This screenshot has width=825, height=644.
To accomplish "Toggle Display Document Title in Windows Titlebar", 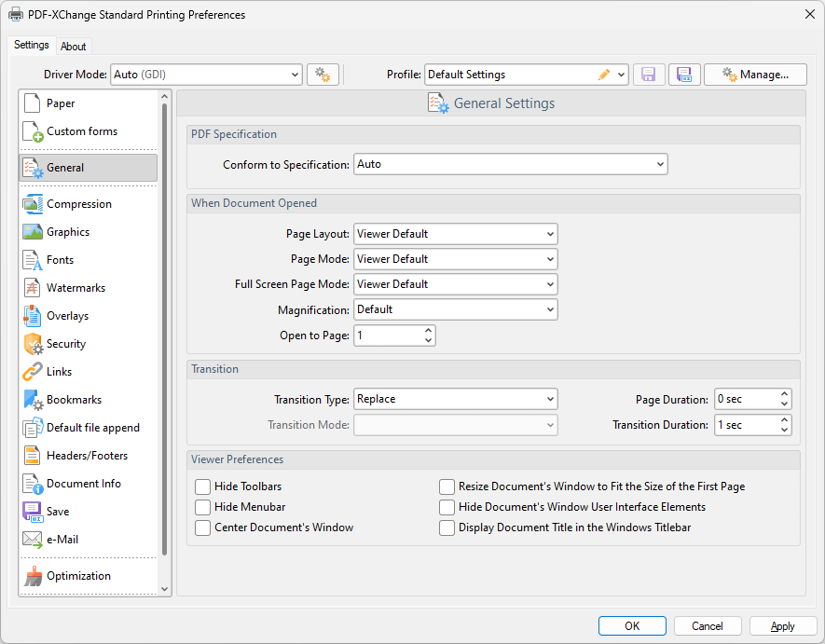I will click(x=447, y=528).
